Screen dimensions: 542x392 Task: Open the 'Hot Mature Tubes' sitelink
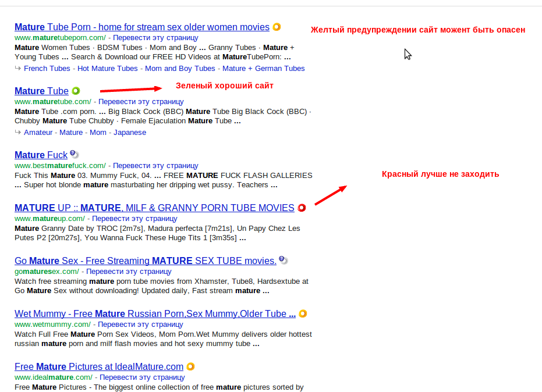(108, 69)
